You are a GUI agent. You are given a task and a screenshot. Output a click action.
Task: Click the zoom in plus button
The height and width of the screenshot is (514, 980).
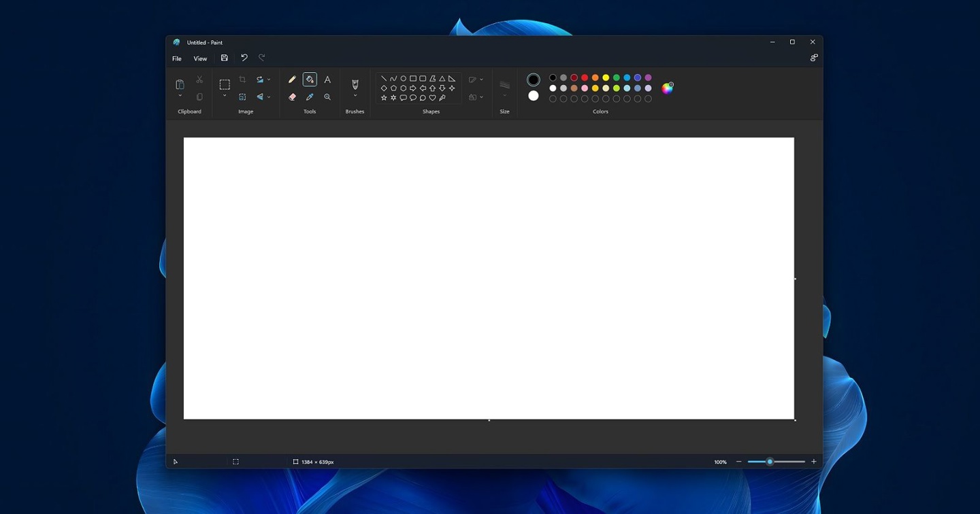[x=813, y=462]
